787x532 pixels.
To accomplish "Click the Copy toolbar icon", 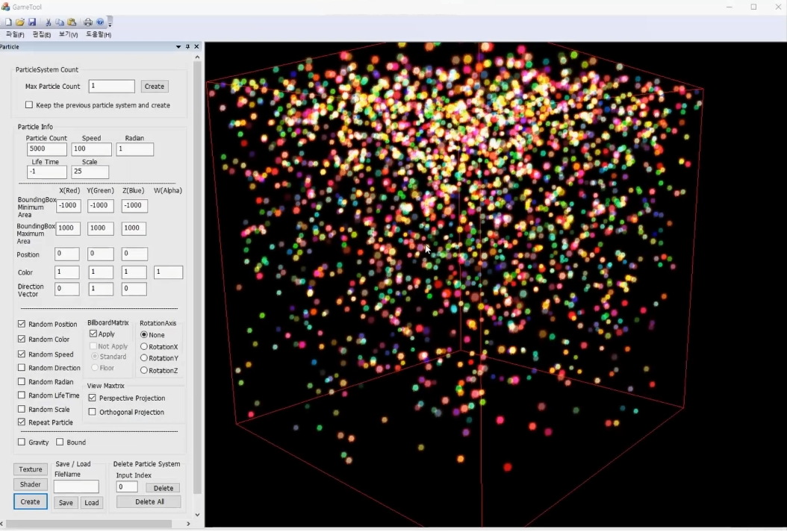I will point(59,22).
